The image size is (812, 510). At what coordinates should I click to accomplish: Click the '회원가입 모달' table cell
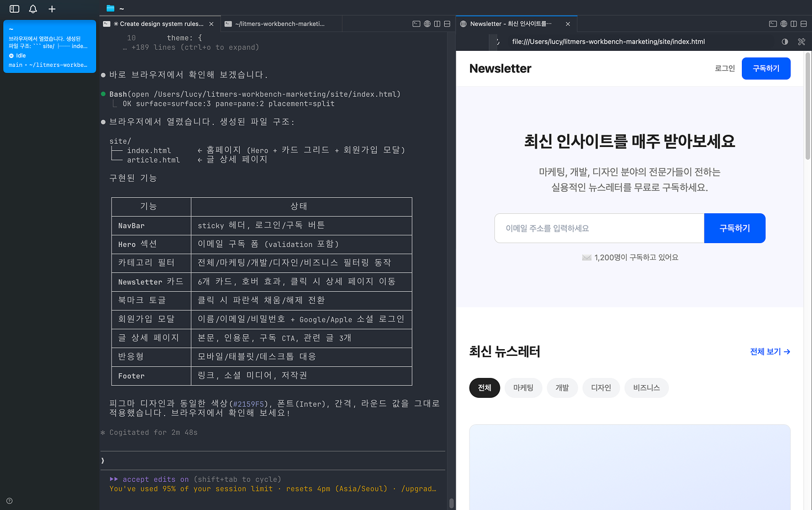tap(151, 319)
